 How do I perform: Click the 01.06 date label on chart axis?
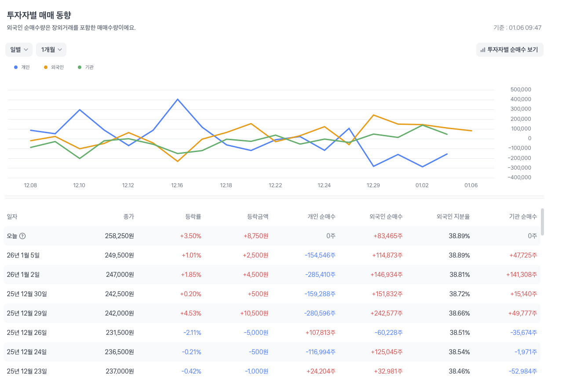[x=471, y=185]
